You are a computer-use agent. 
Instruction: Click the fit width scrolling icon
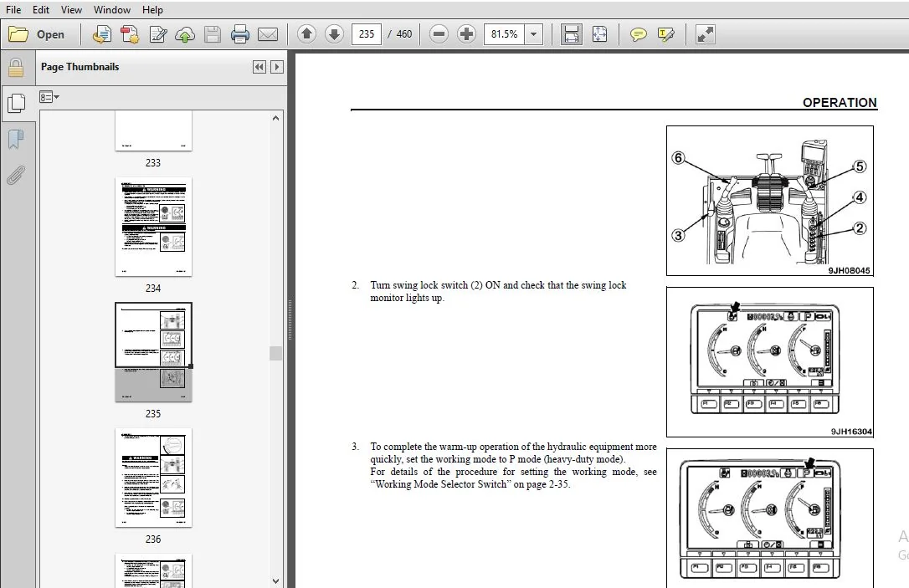click(571, 34)
